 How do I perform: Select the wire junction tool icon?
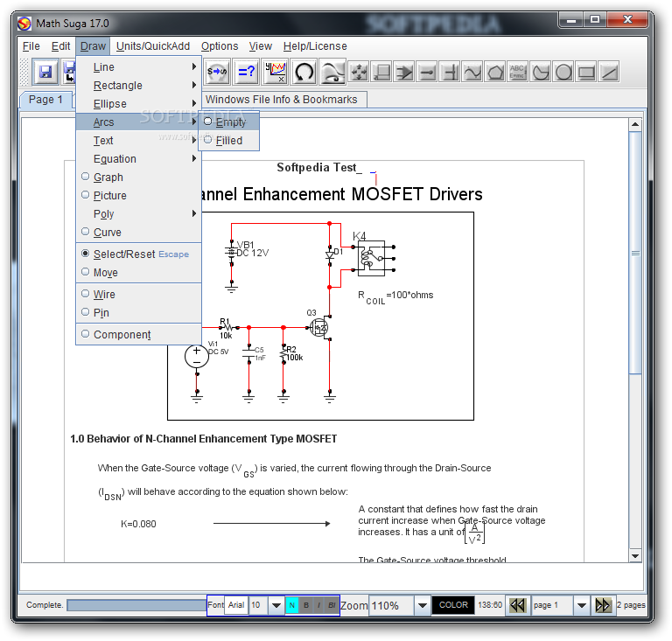pyautogui.click(x=450, y=72)
